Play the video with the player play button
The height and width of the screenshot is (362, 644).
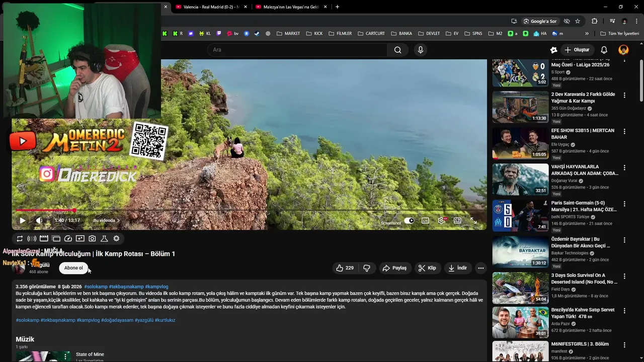(23, 221)
